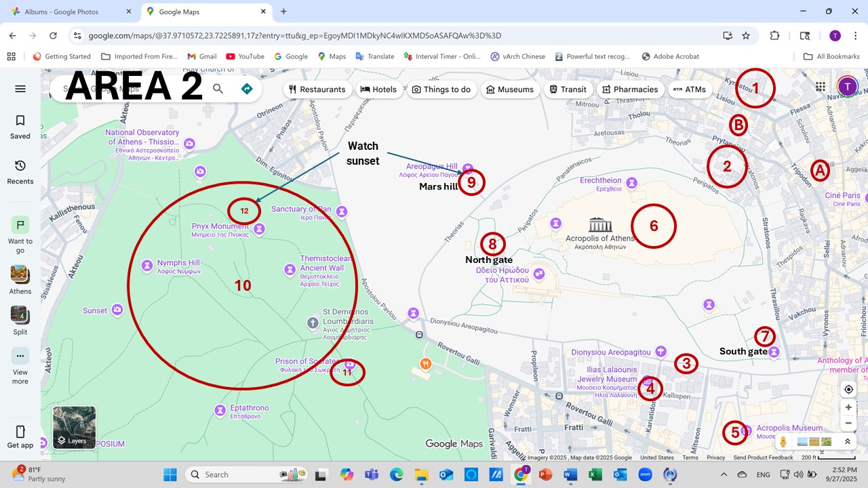Filter the map by Hotels
Viewport: 868px width, 488px height.
click(378, 89)
